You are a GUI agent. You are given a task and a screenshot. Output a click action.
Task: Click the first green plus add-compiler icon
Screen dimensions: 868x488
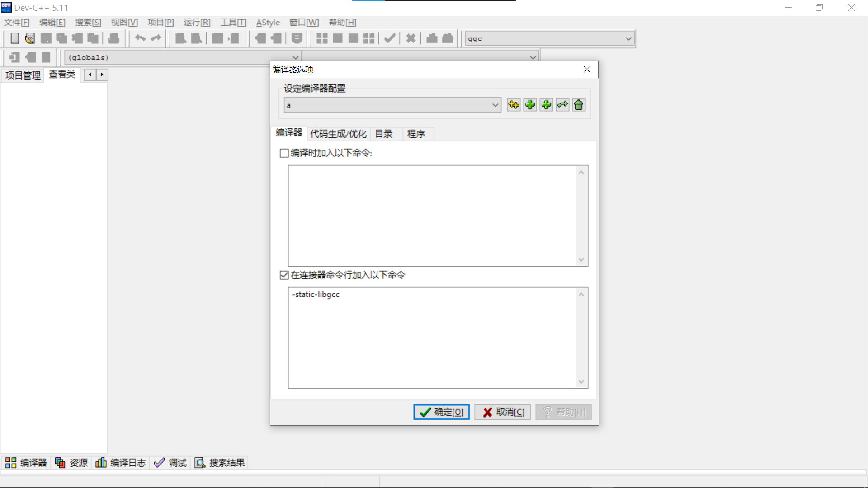(530, 105)
